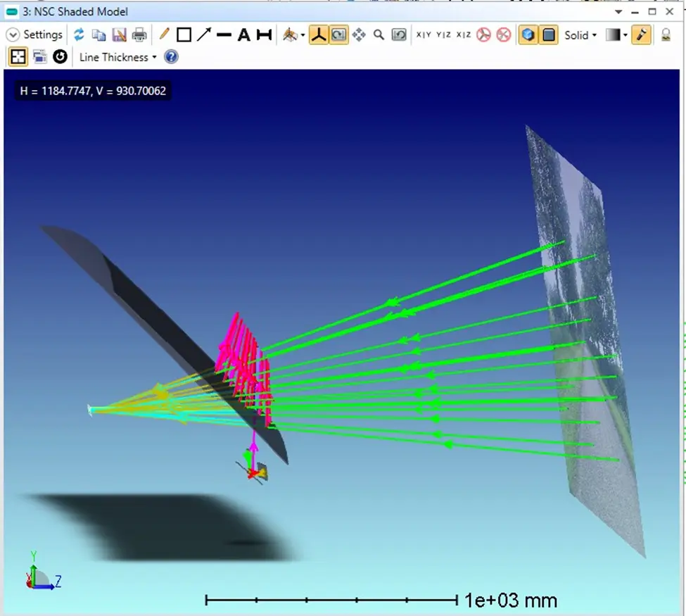Open the Solid display mode dropdown

click(580, 35)
